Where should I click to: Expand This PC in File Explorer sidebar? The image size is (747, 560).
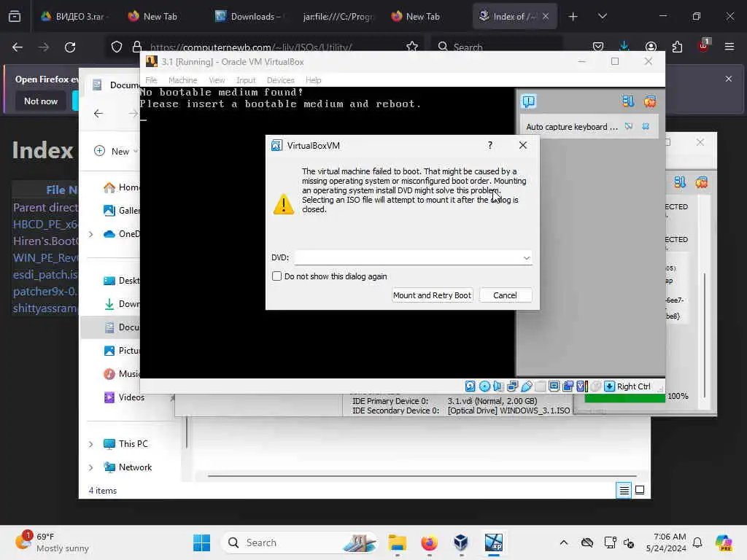90,444
